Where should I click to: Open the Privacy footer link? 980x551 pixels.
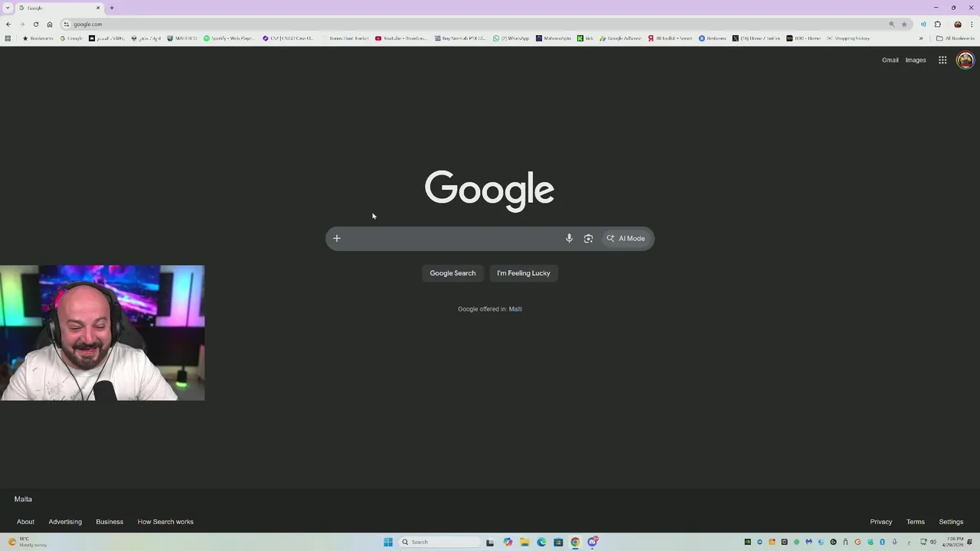coord(880,522)
